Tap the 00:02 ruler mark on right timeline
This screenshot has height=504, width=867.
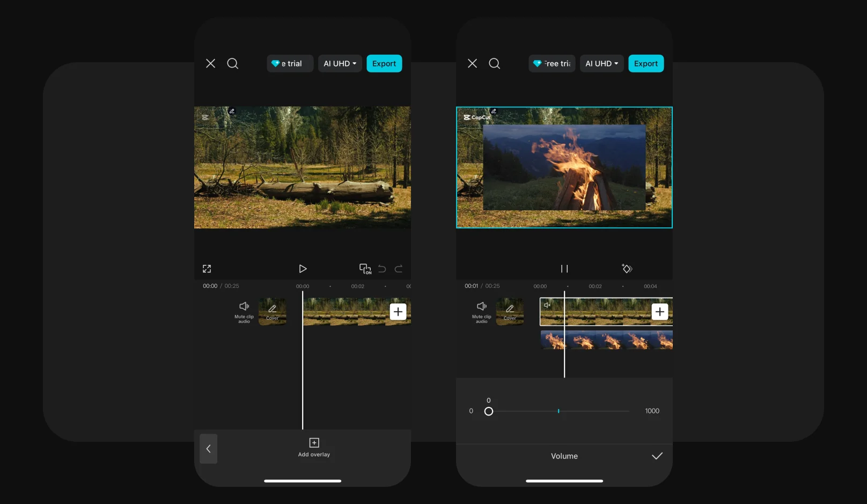click(595, 286)
